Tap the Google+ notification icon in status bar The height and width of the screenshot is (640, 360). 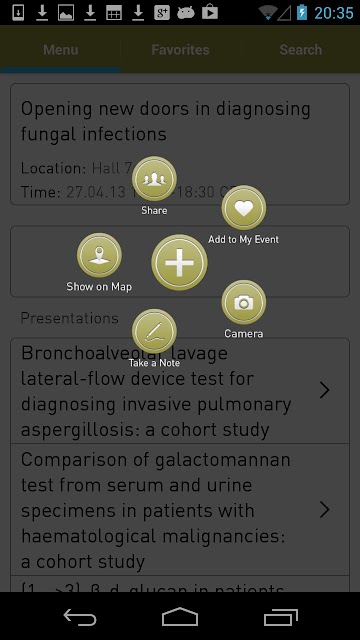click(x=162, y=13)
